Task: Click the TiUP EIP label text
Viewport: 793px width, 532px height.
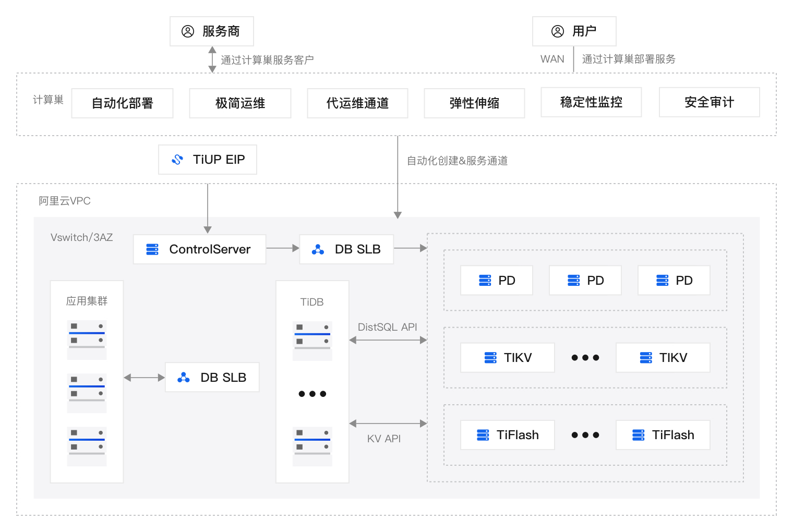Action: 219,160
